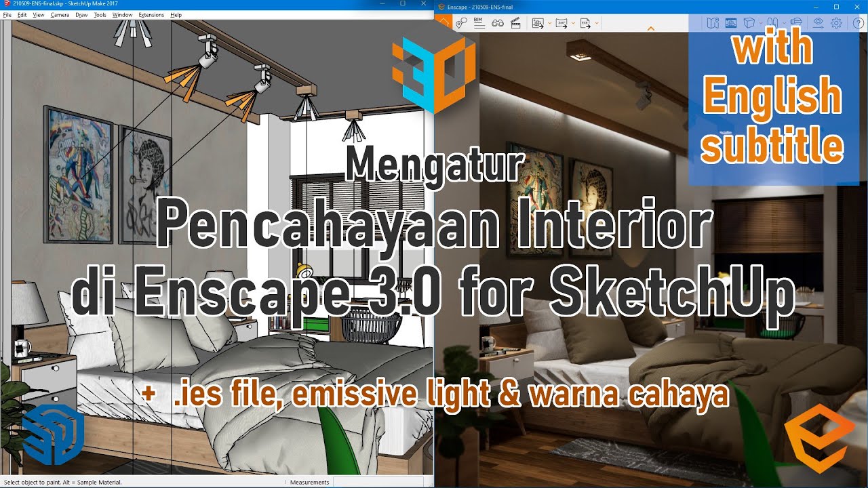This screenshot has width=868, height=488.
Task: Open the Enscape help question mark icon
Action: point(858,23)
